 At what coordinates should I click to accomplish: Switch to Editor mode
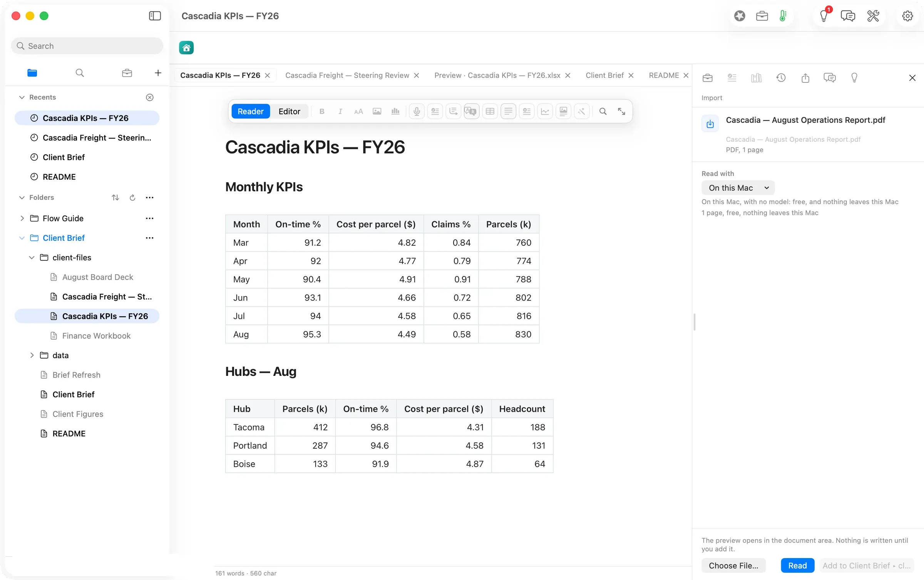click(290, 111)
